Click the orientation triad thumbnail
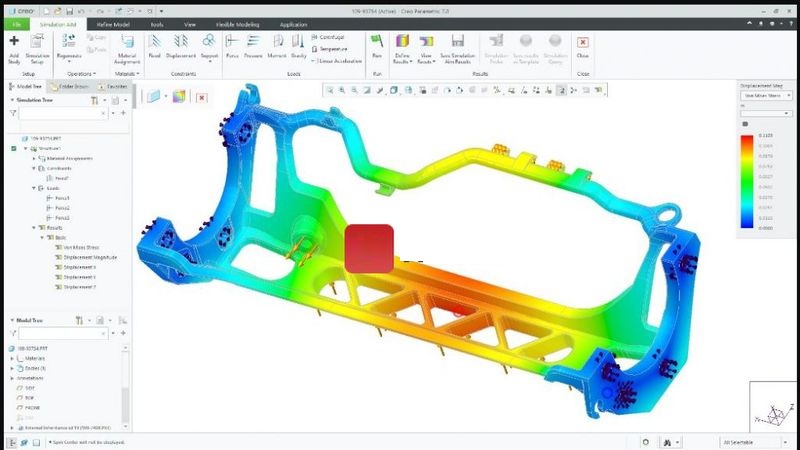Screen dimensions: 800x450 (772, 407)
